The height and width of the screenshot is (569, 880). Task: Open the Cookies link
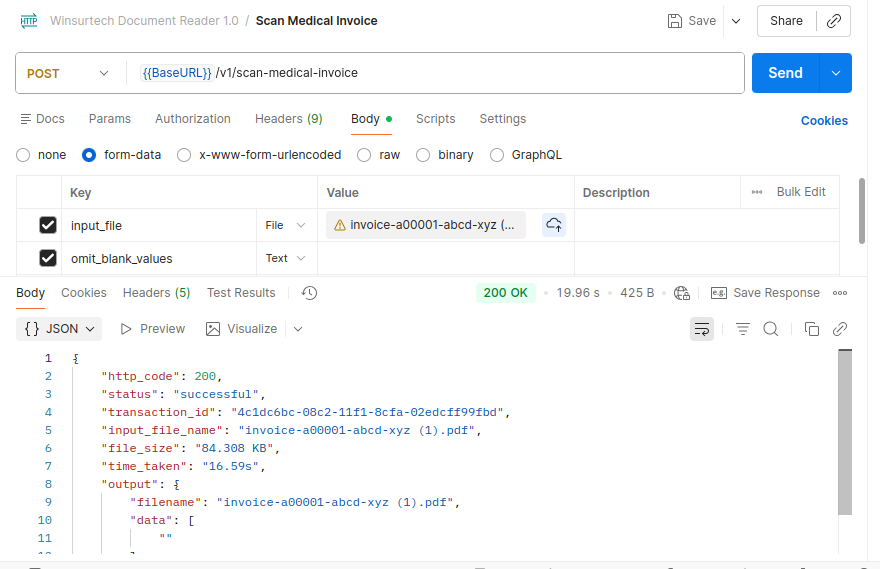coord(824,121)
